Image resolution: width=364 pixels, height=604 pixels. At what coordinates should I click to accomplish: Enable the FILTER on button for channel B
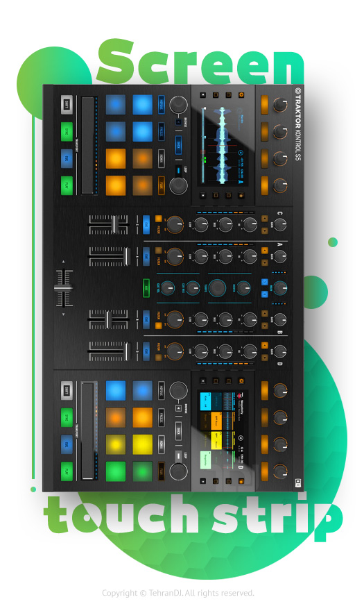158,326
